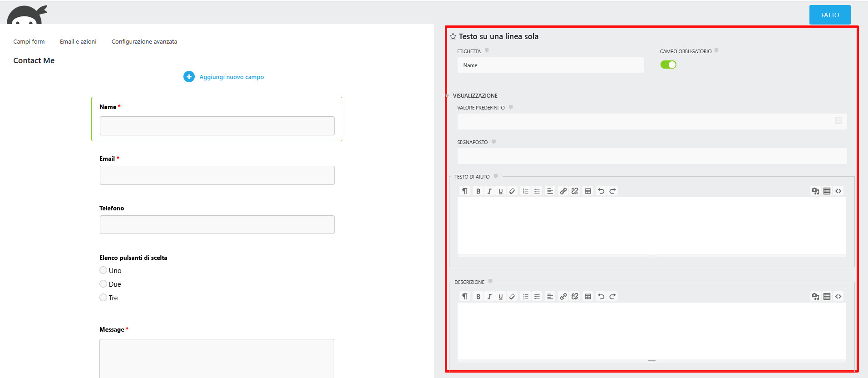Screen dimensions: 868x378
Task: Click the insert media icon in Descrizione toolbar
Action: [815, 297]
